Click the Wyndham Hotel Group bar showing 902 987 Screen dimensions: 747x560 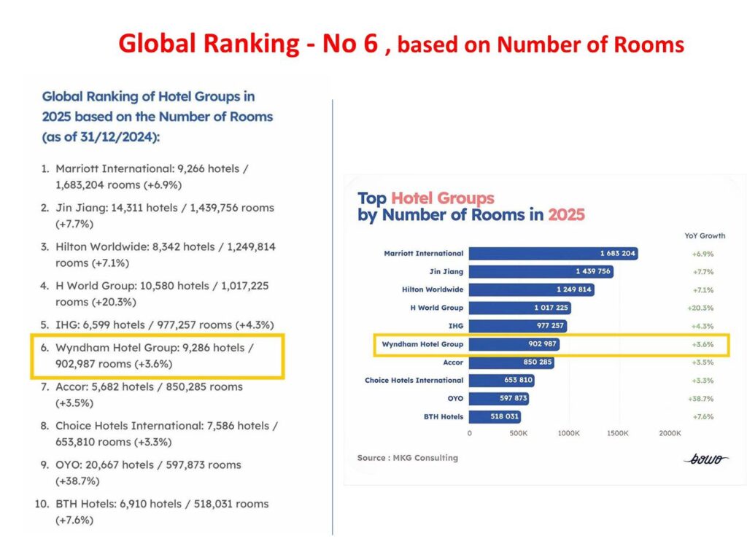[514, 344]
